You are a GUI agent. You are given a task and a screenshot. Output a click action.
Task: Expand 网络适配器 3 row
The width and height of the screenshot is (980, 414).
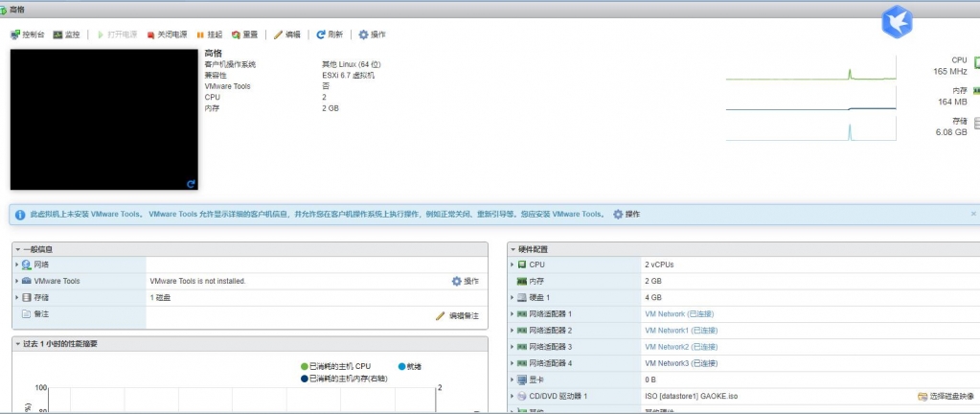coord(513,347)
